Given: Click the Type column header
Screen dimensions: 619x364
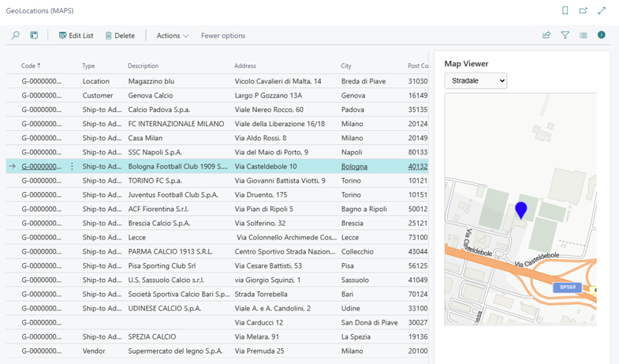Looking at the screenshot, I should (x=88, y=66).
